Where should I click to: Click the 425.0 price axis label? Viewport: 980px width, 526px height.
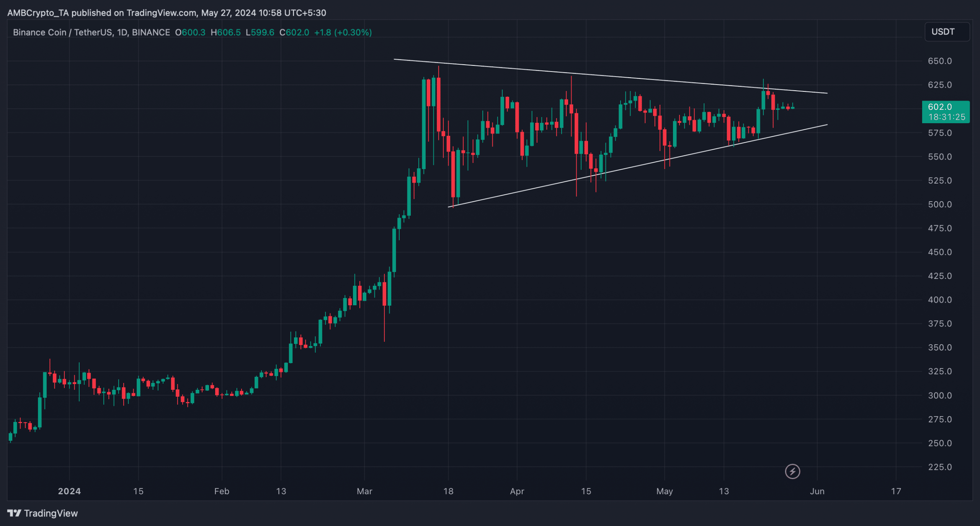tap(940, 276)
